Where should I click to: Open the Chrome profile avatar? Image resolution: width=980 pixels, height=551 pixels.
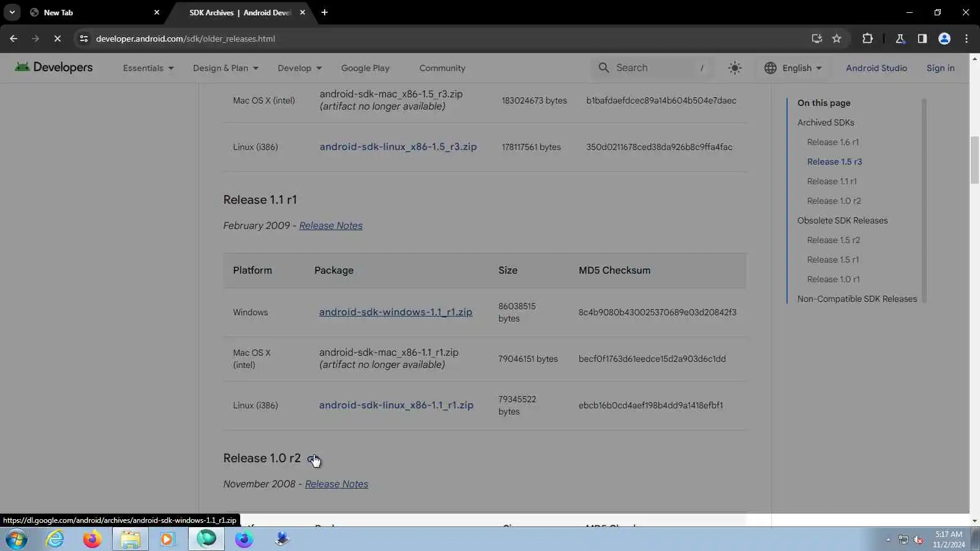944,39
